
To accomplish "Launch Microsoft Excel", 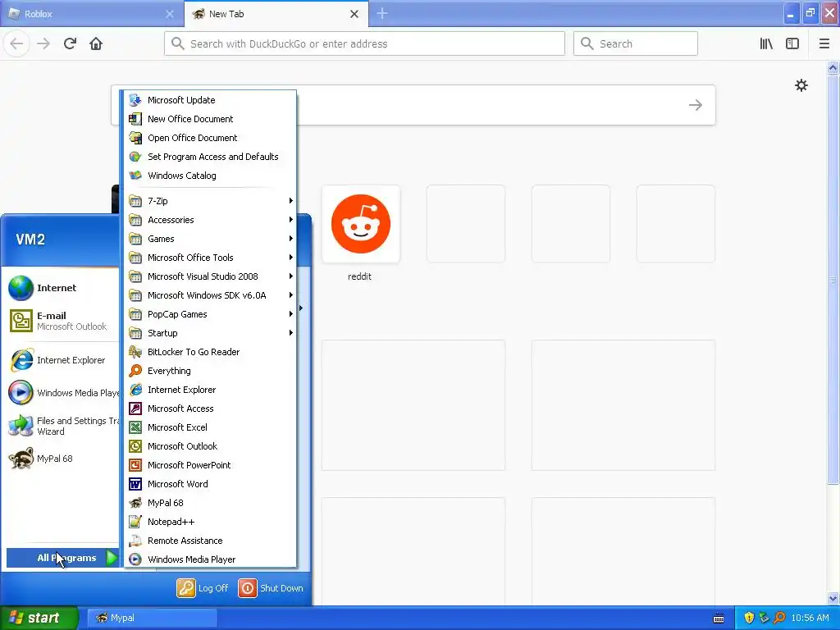I will click(x=210, y=427).
